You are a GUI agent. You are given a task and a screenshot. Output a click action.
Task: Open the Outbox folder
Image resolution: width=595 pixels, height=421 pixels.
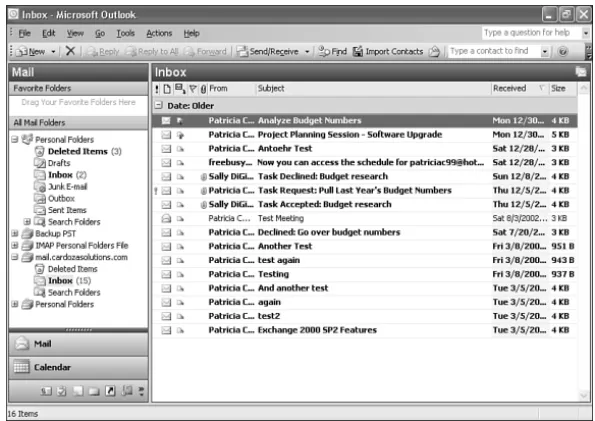coord(55,199)
